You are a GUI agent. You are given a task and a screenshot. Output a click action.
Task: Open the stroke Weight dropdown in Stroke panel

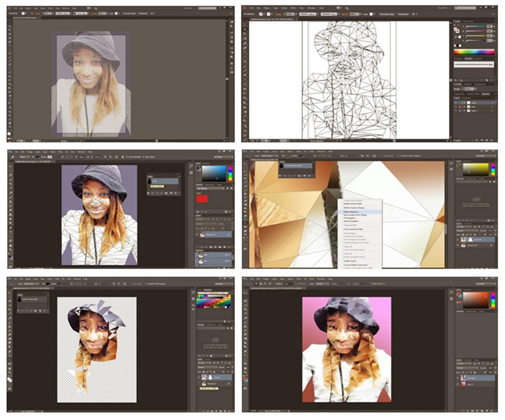tap(469, 89)
